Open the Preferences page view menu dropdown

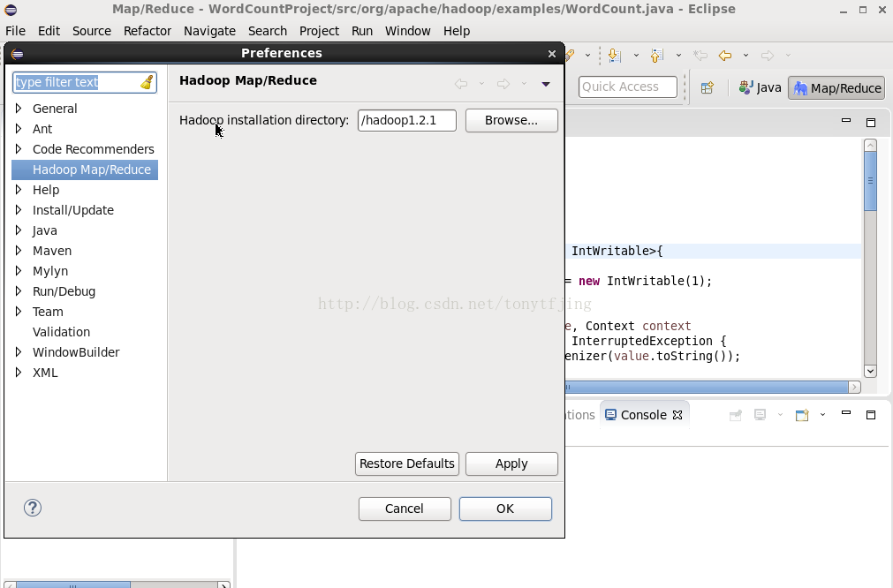(x=546, y=84)
